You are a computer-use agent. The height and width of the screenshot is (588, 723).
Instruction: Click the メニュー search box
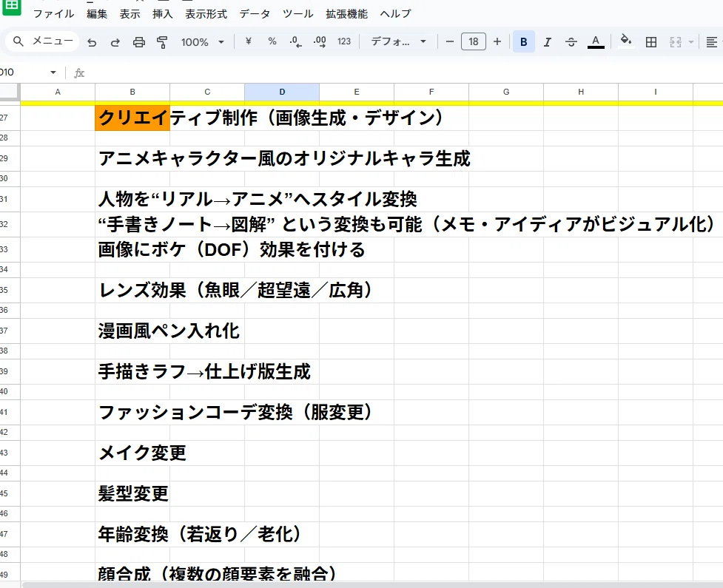pyautogui.click(x=42, y=41)
